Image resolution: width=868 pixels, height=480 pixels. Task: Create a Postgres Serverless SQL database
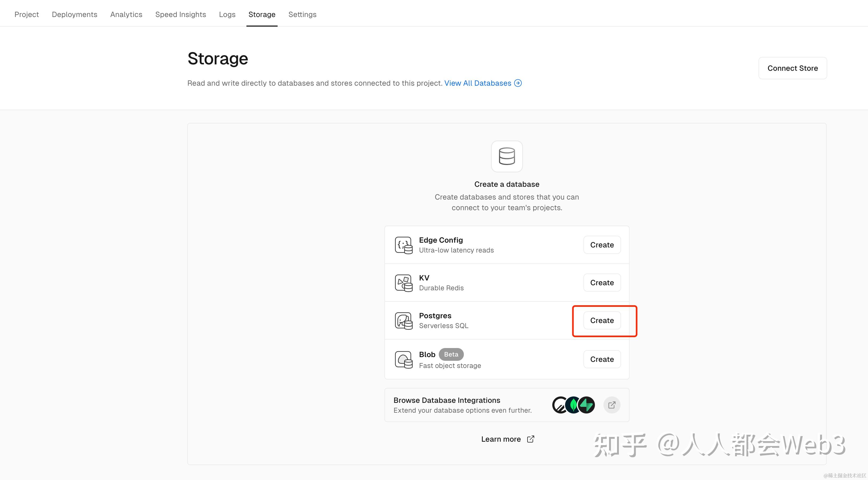coord(602,320)
